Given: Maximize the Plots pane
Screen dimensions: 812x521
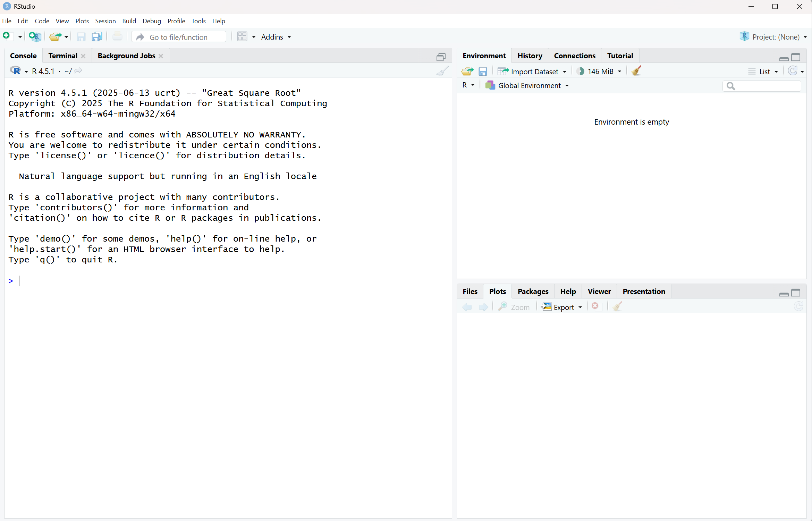Looking at the screenshot, I should coord(796,293).
